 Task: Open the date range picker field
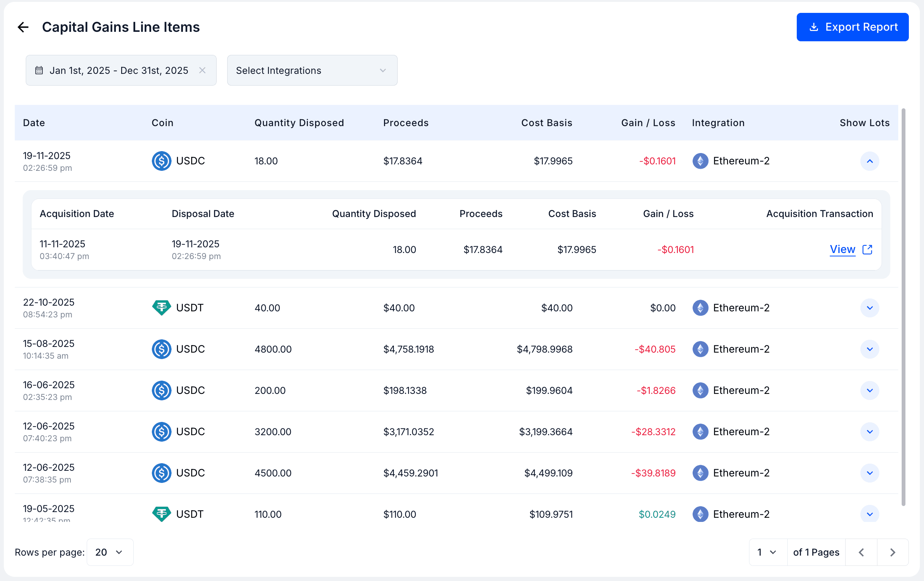121,70
